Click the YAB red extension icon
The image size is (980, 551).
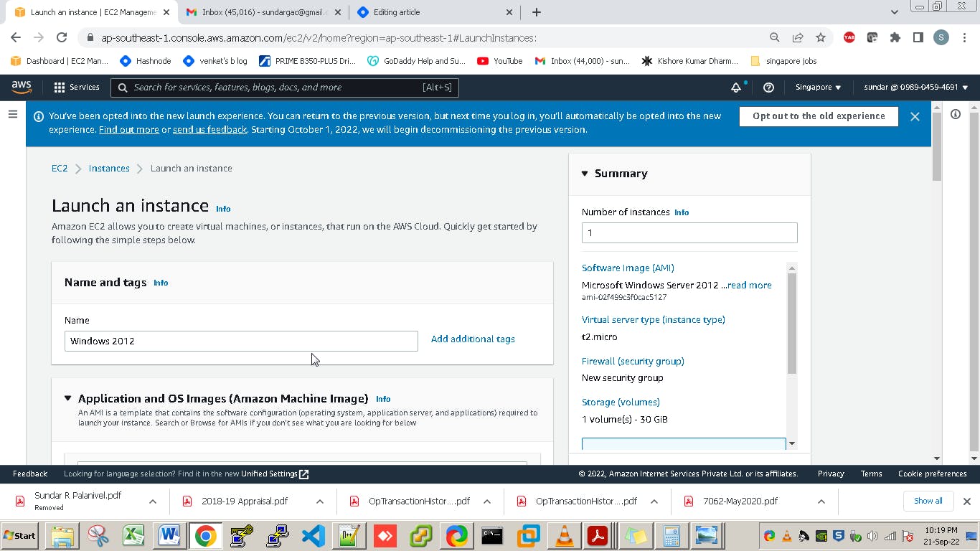click(849, 37)
